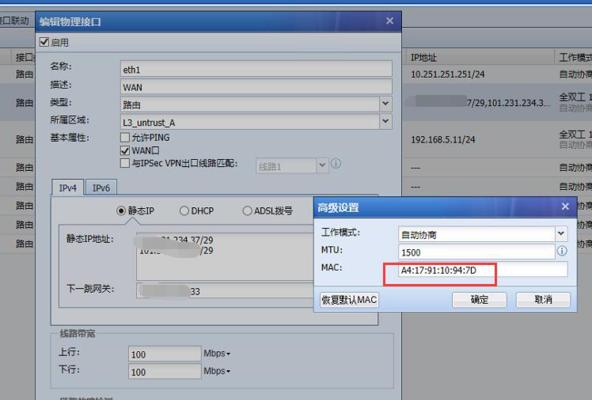The height and width of the screenshot is (400, 592).
Task: Choose the ADSL拨号 radio option
Action: tap(247, 211)
